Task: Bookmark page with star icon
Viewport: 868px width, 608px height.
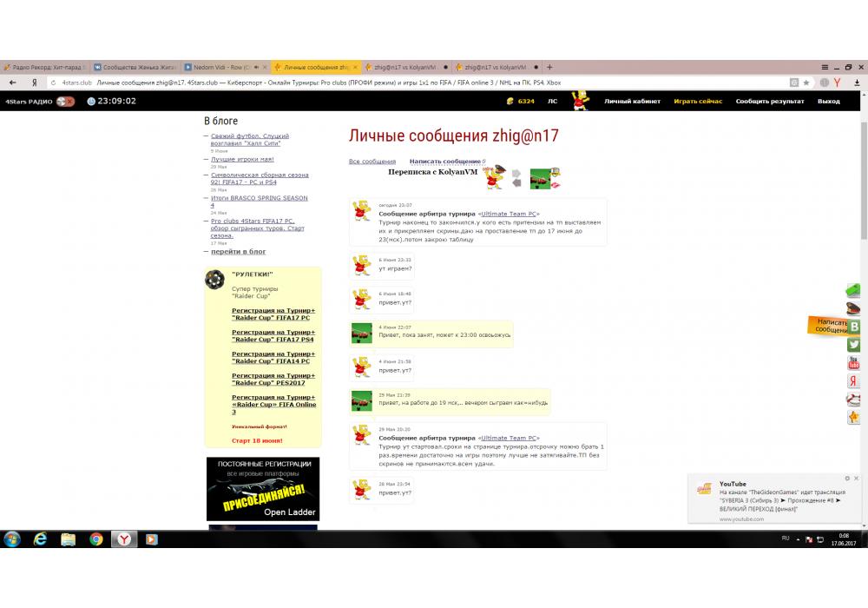Action: click(806, 83)
